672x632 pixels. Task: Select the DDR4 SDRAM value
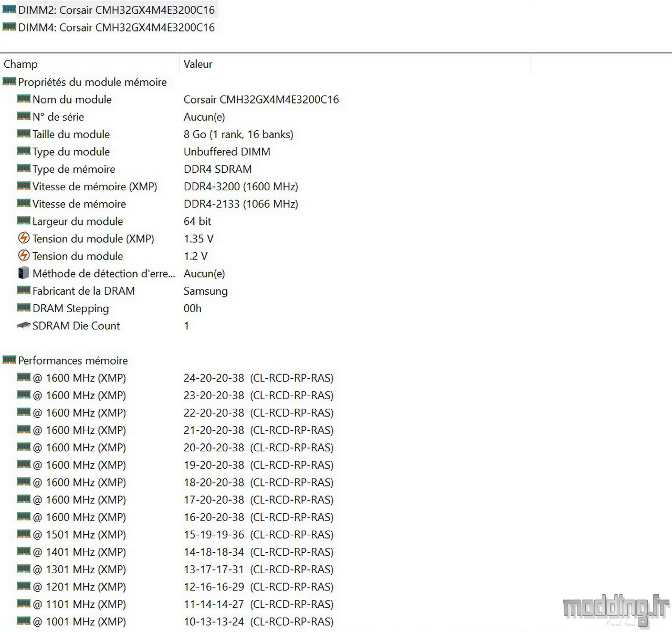[x=217, y=169]
